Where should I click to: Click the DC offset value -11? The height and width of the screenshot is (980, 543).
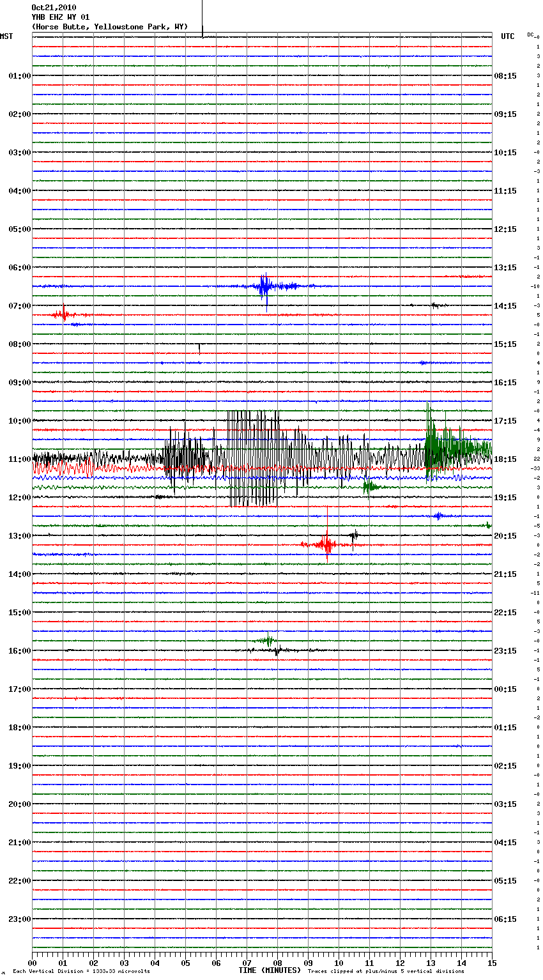[536, 593]
